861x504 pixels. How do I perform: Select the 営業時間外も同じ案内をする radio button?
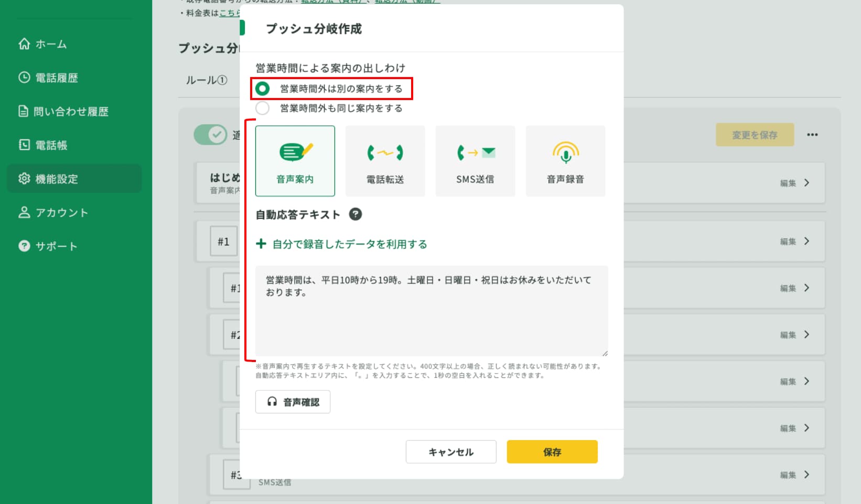(262, 108)
